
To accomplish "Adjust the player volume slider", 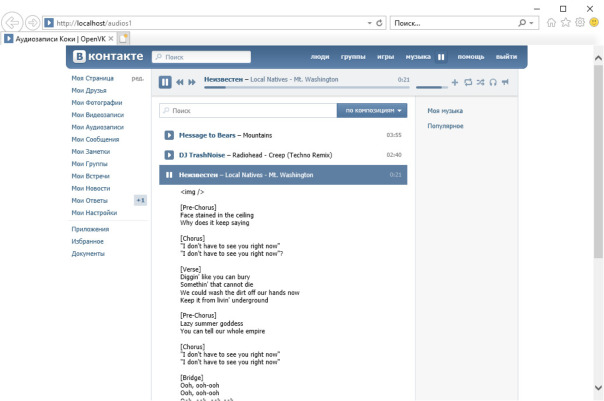I will click(432, 87).
